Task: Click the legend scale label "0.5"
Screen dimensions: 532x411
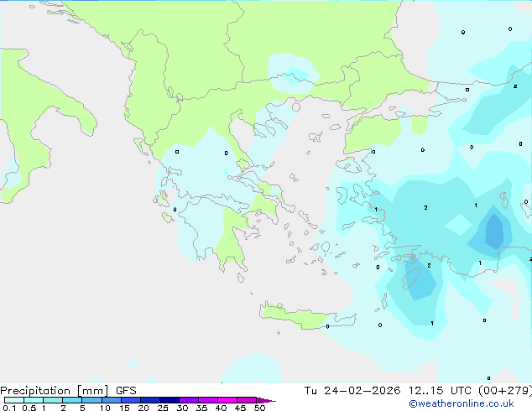Action: (x=29, y=408)
